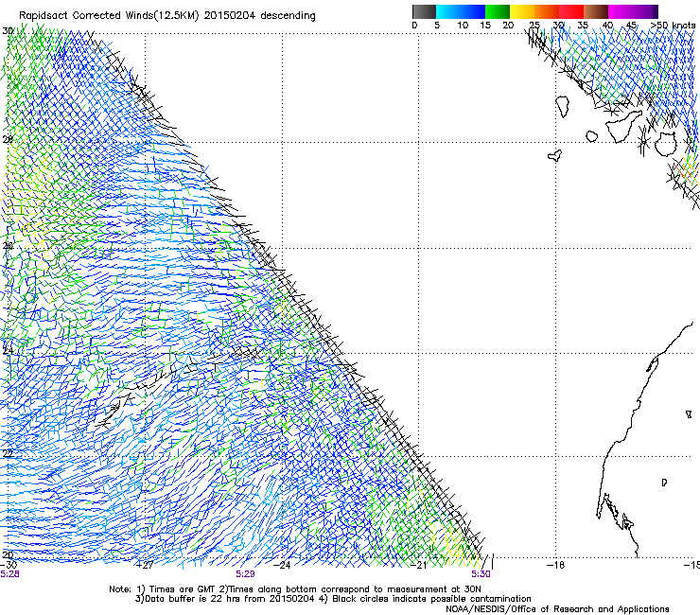Click the latitude label '22' on left axis
700x615 pixels.
pos(8,453)
